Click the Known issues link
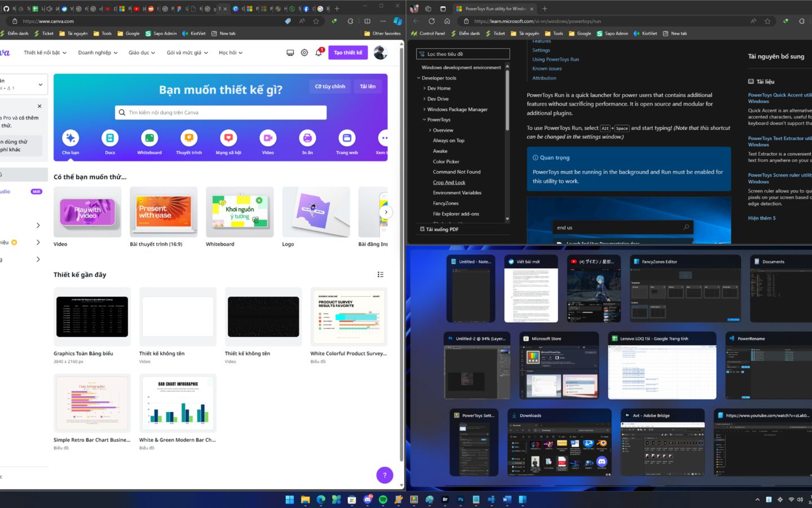Image resolution: width=812 pixels, height=508 pixels. [547, 69]
